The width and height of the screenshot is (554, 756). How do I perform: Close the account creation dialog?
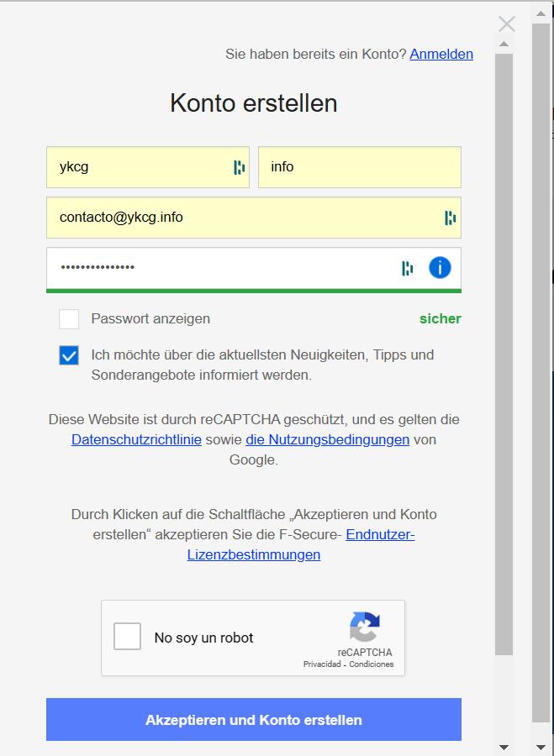[x=507, y=24]
